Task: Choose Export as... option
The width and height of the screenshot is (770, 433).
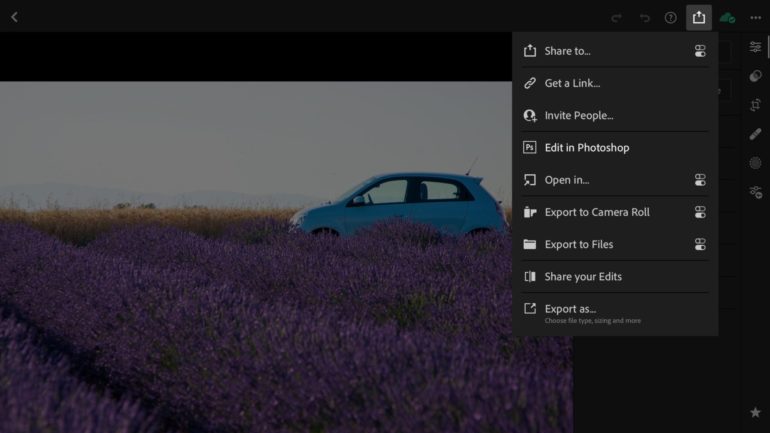Action: pos(615,313)
